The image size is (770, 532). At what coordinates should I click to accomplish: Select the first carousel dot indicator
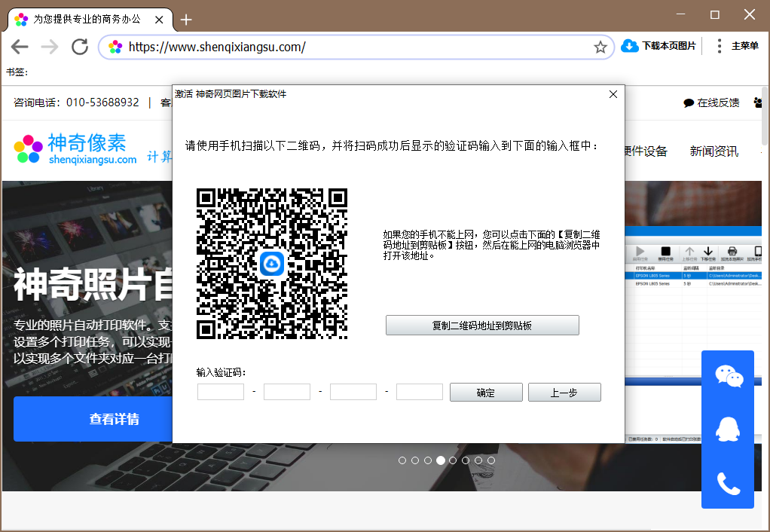pyautogui.click(x=402, y=460)
